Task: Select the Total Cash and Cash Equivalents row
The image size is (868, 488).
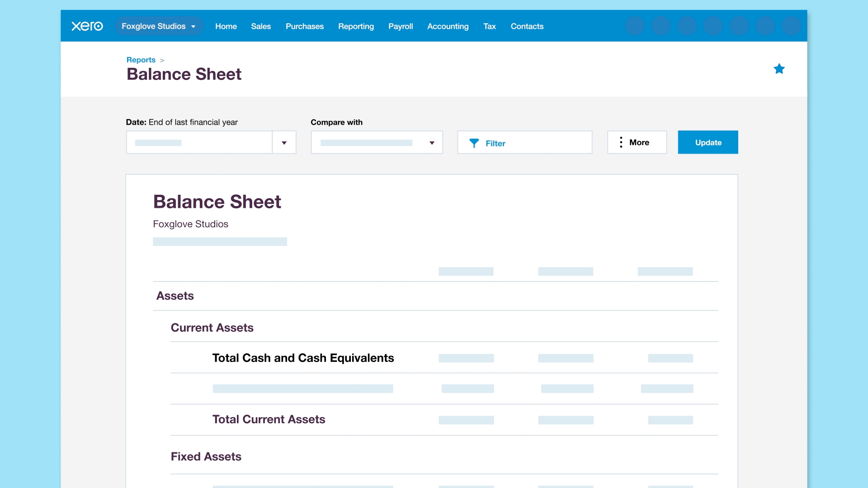Action: point(303,358)
